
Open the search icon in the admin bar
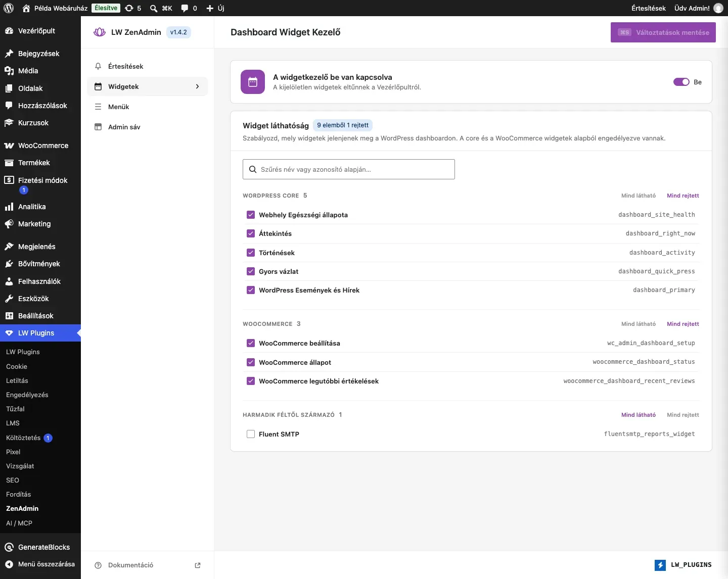coord(154,8)
